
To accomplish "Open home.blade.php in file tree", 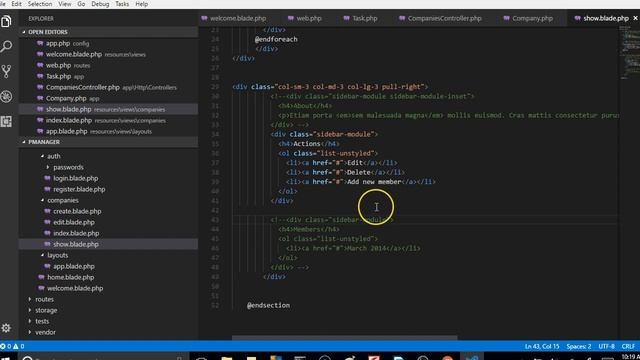I will click(109, 278).
